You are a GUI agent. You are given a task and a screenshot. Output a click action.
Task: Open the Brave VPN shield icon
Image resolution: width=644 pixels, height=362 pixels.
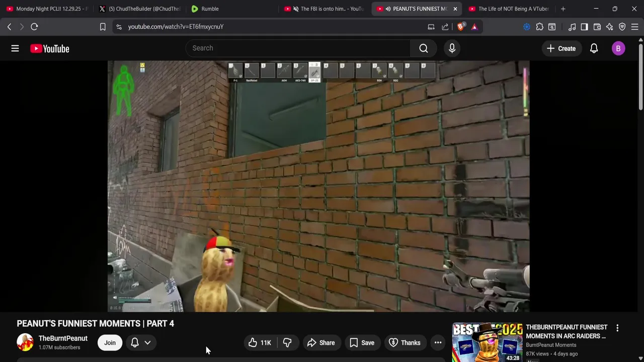622,27
